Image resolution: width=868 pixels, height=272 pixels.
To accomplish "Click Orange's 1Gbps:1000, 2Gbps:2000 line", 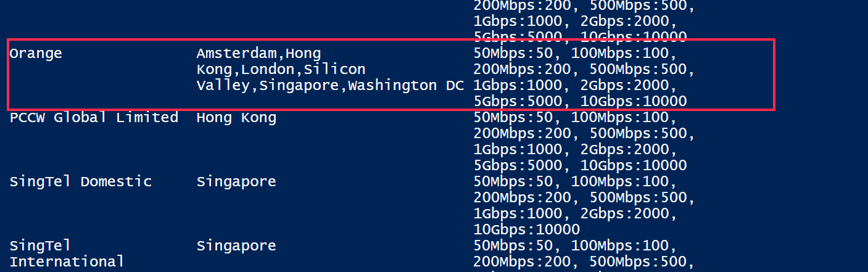I will point(575,85).
